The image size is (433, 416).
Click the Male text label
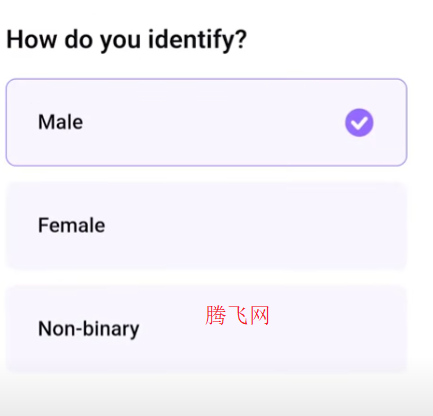pyautogui.click(x=60, y=122)
